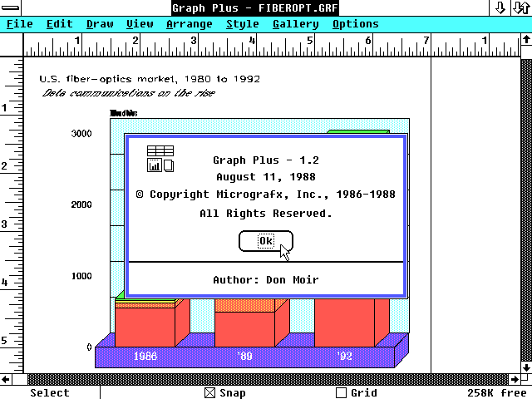Click the vertical scrollbar down arrow
532x399 pixels.
coord(526,367)
